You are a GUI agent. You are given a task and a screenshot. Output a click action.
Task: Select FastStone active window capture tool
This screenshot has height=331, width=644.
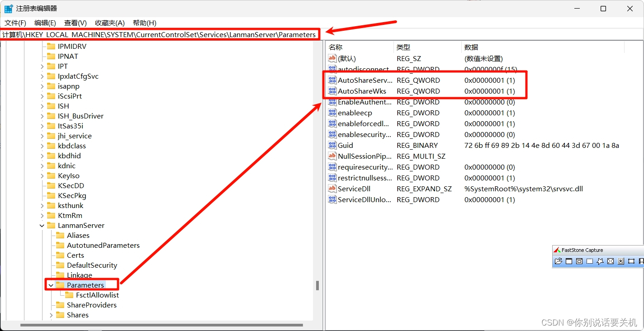pyautogui.click(x=568, y=261)
